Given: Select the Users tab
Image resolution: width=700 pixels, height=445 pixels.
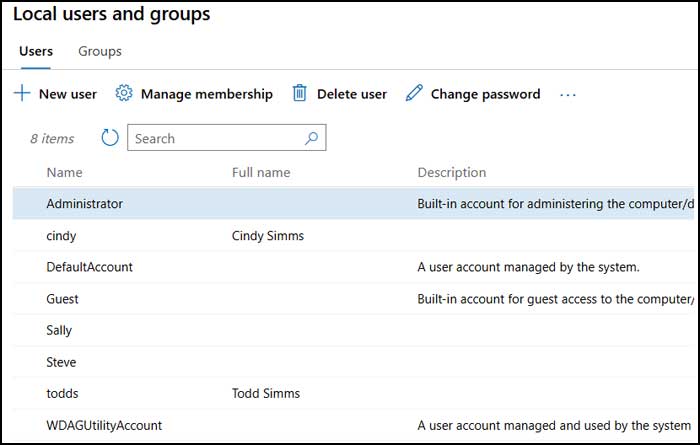Looking at the screenshot, I should pyautogui.click(x=36, y=51).
